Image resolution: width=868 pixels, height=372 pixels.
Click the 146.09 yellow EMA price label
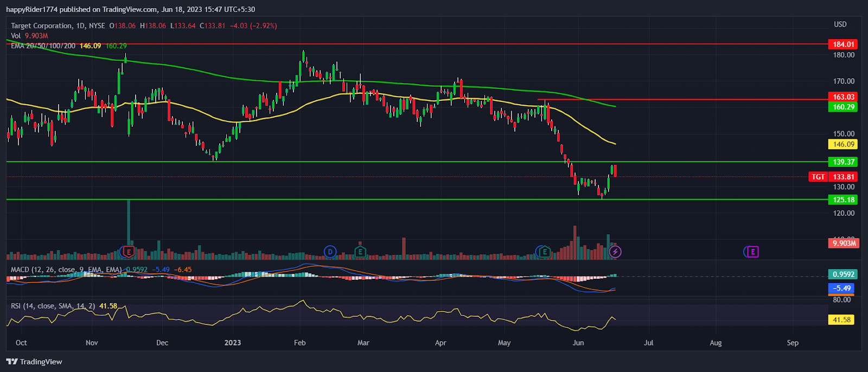pyautogui.click(x=844, y=144)
